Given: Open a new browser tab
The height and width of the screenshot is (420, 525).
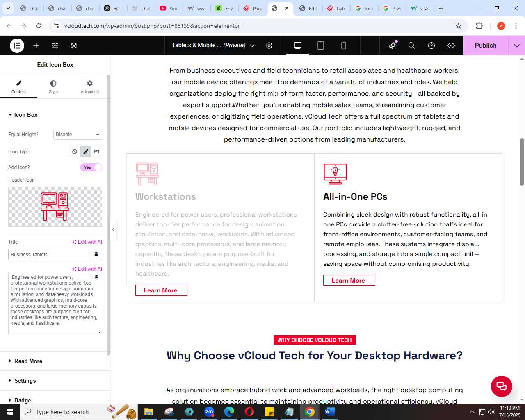Looking at the screenshot, I should click(x=441, y=8).
